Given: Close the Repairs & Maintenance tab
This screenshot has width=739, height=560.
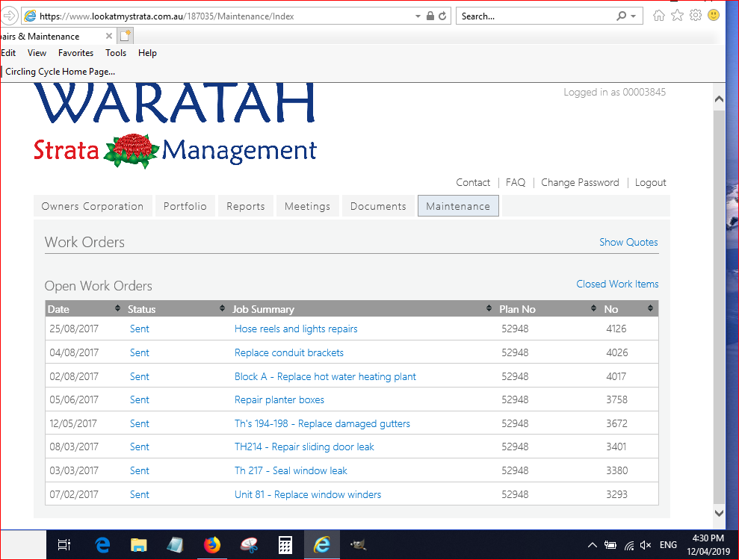Looking at the screenshot, I should click(109, 36).
